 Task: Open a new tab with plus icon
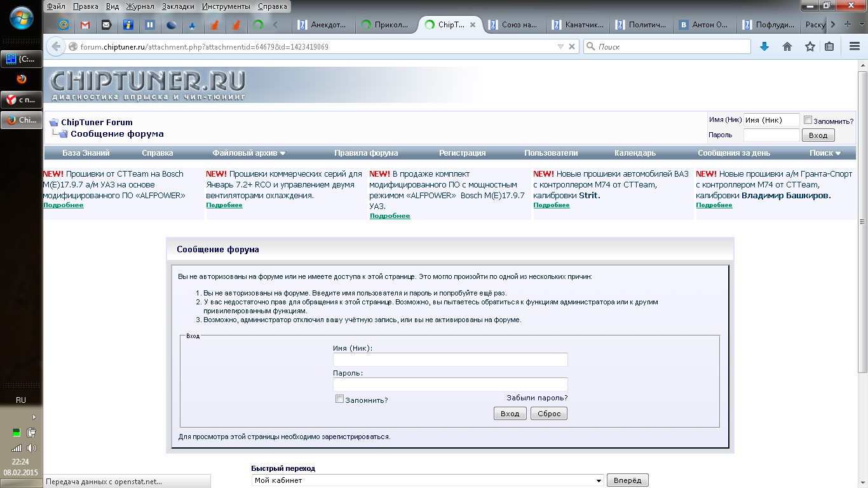(848, 25)
